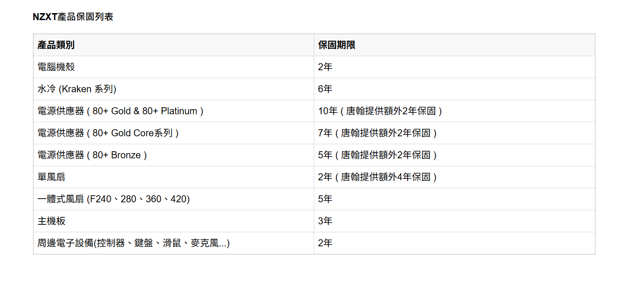Click the NZXT產品保固列表 heading
This screenshot has width=644, height=288.
click(x=73, y=17)
